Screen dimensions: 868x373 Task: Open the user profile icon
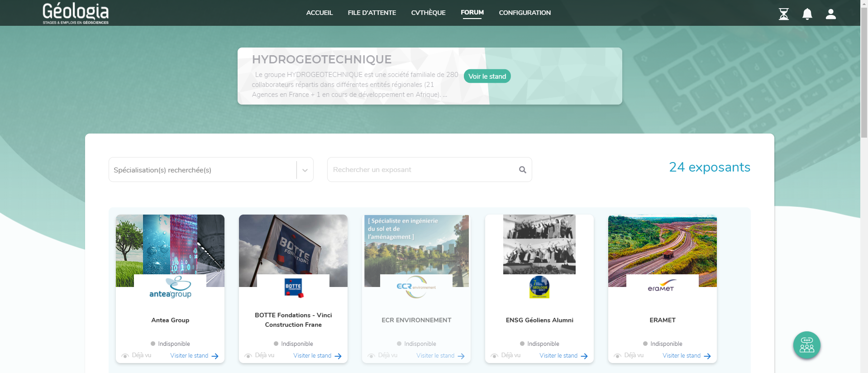point(830,14)
